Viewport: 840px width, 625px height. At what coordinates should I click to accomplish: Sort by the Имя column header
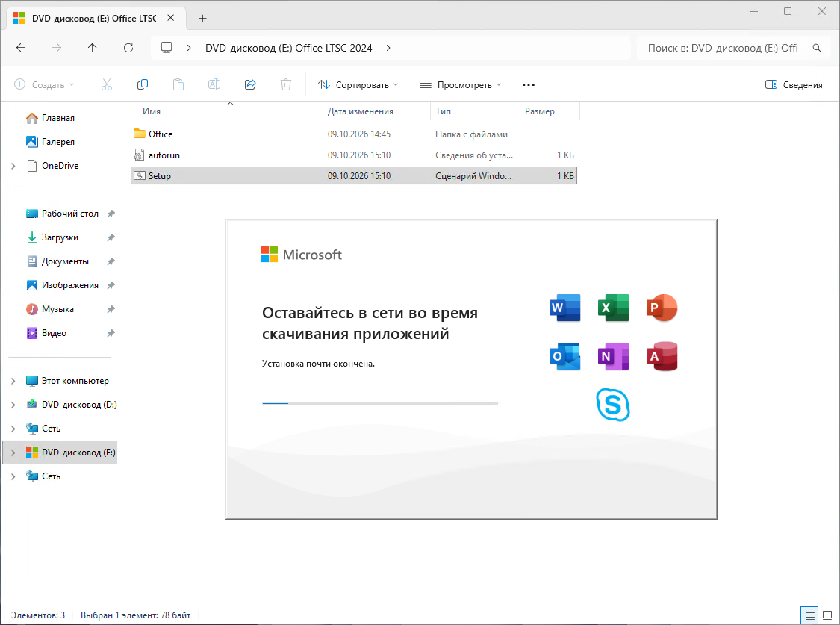pos(151,111)
